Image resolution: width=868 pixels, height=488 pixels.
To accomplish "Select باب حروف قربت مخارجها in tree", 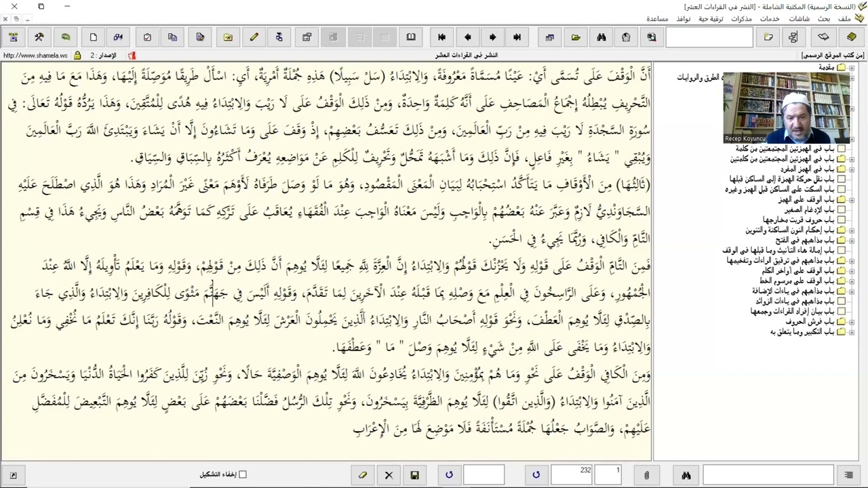I will click(x=798, y=220).
